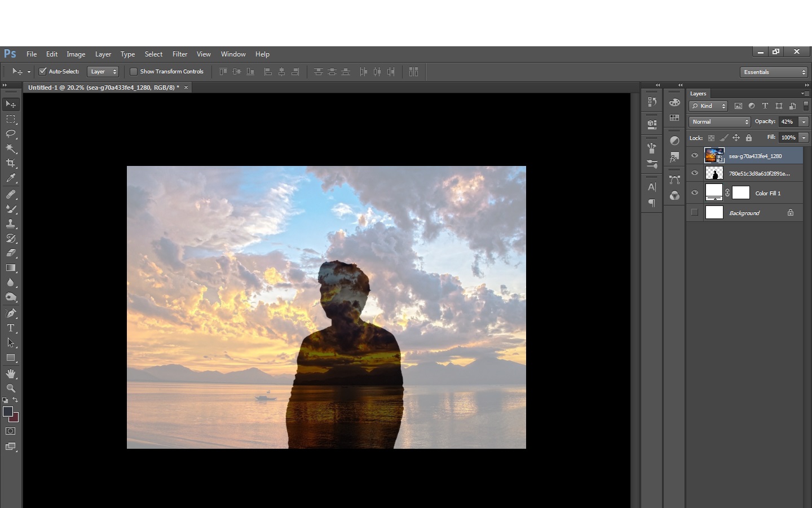Expand the Opacity slider arrow
The image size is (812, 508).
coord(804,122)
